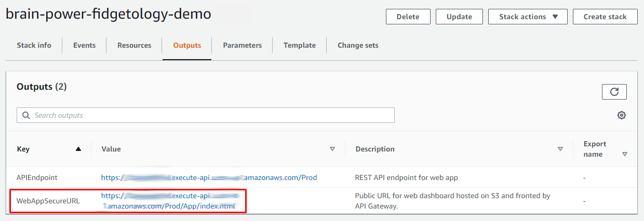Image resolution: width=644 pixels, height=221 pixels.
Task: Click the refresh outputs icon button
Action: click(614, 92)
